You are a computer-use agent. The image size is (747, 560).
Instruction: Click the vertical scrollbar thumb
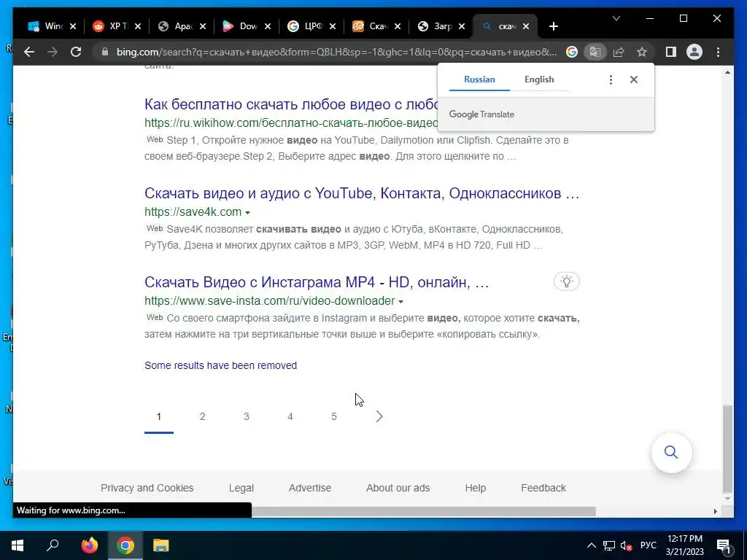[727, 448]
